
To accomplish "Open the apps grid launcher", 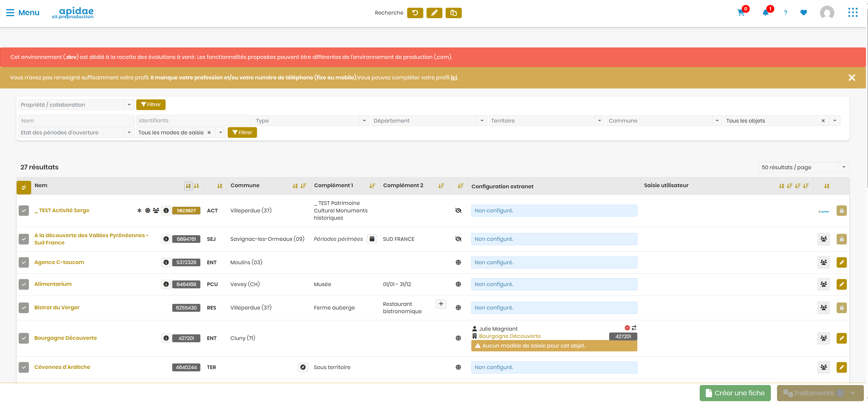I will click(x=853, y=13).
